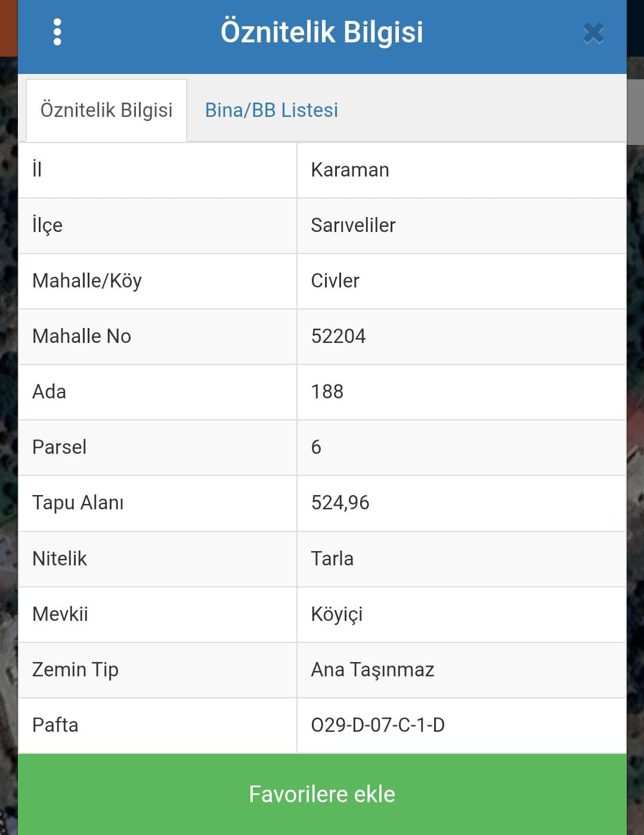This screenshot has width=644, height=835.
Task: Switch to the Bina/BB Listesi tab
Action: (x=271, y=110)
